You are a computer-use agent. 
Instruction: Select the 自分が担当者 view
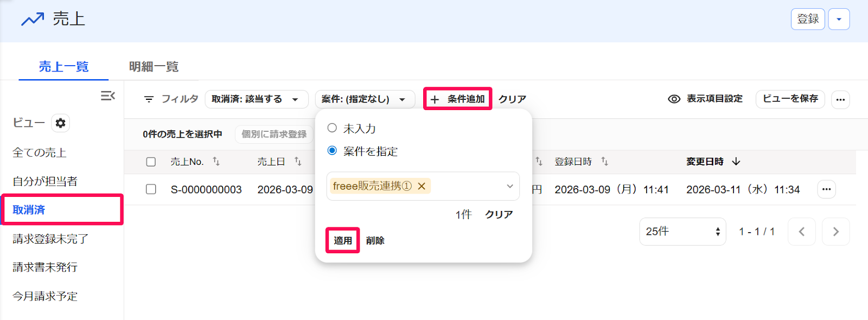coord(45,181)
